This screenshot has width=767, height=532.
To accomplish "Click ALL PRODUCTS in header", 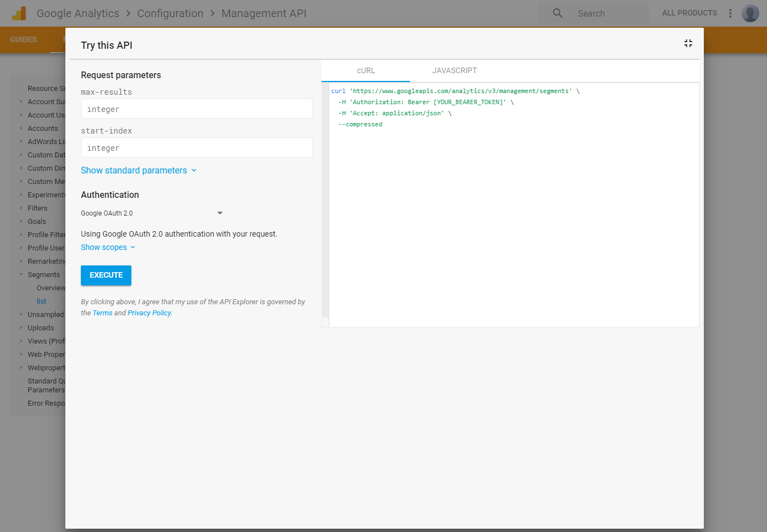I will [x=689, y=13].
